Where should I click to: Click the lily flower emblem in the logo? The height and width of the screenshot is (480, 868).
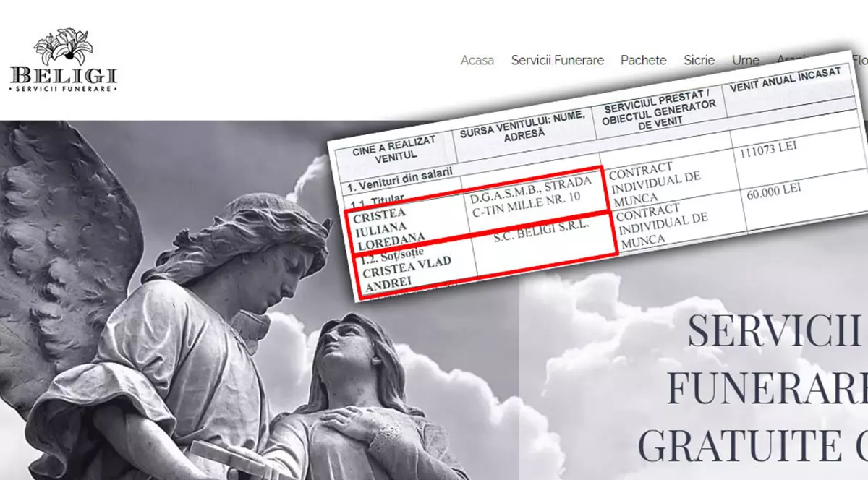pyautogui.click(x=64, y=46)
